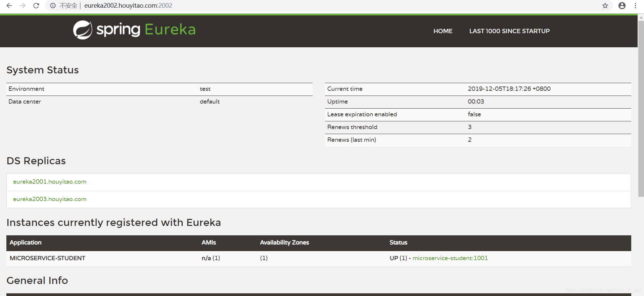Image resolution: width=644 pixels, height=296 pixels.
Task: Open the HOME navigation item
Action: point(443,31)
